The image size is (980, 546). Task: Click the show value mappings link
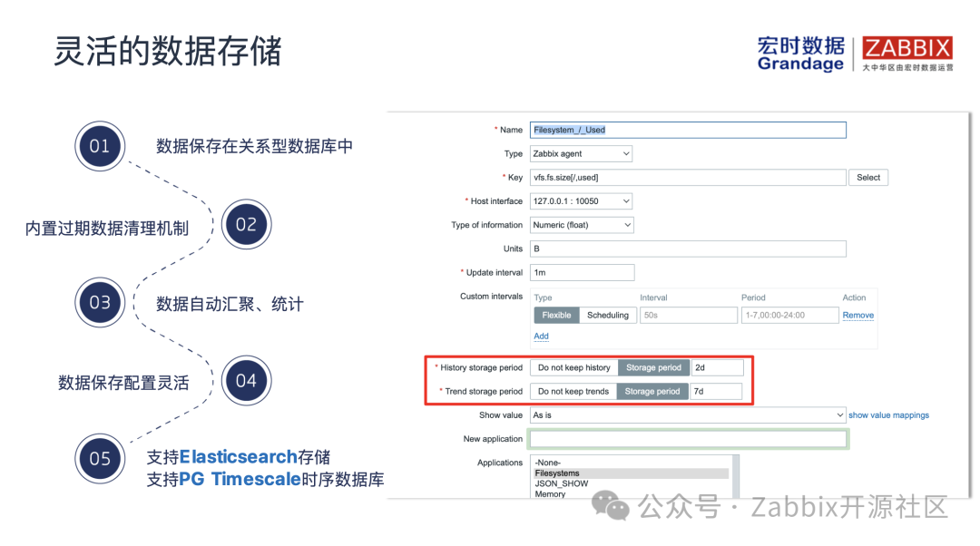(x=888, y=414)
